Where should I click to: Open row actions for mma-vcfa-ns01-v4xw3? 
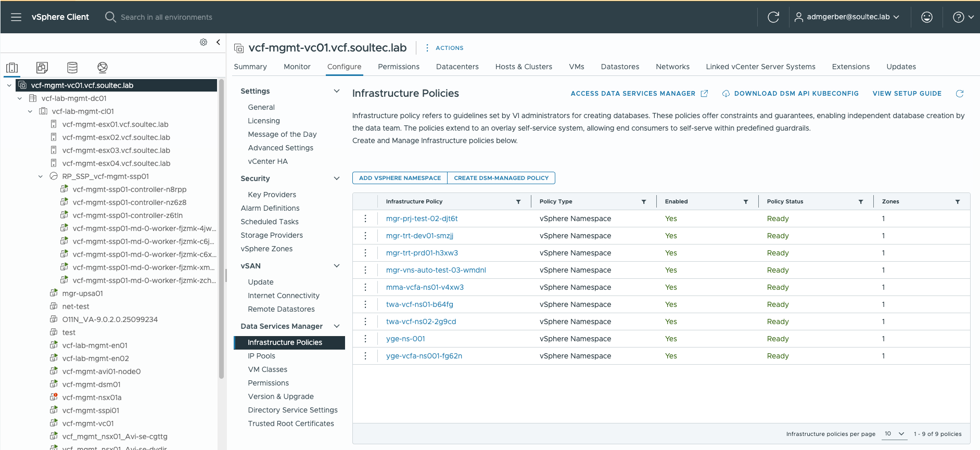pyautogui.click(x=365, y=287)
